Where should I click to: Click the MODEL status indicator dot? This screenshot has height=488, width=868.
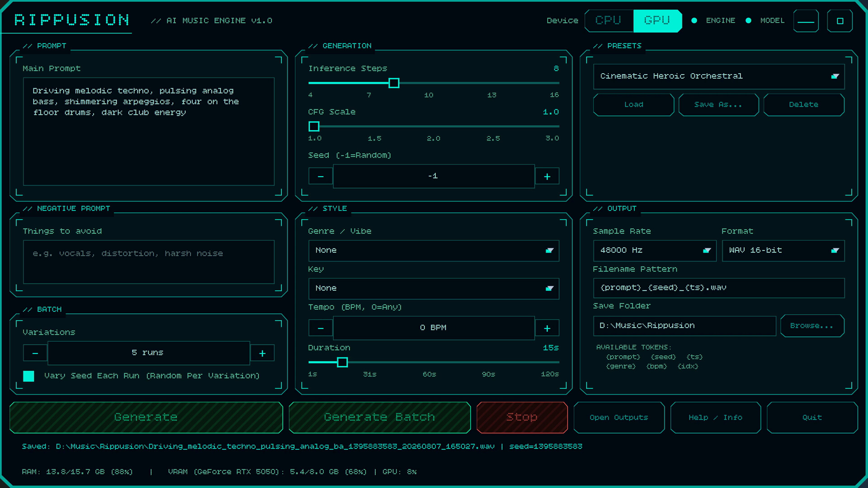pyautogui.click(x=749, y=21)
